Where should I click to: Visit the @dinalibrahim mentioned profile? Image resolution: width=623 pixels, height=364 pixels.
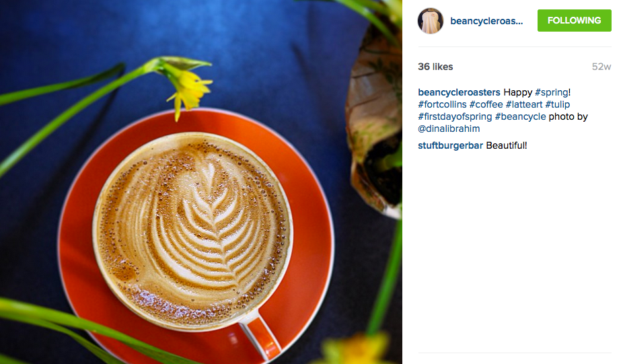pos(449,129)
